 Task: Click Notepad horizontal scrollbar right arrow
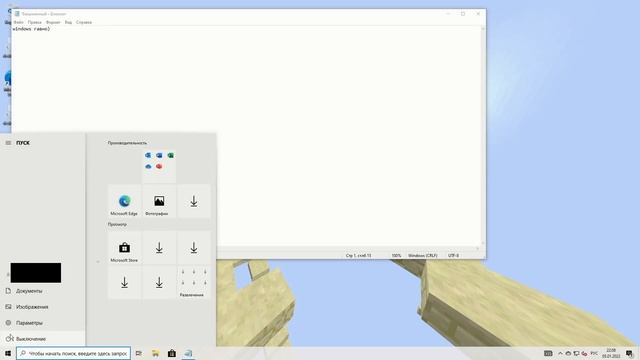coord(478,248)
